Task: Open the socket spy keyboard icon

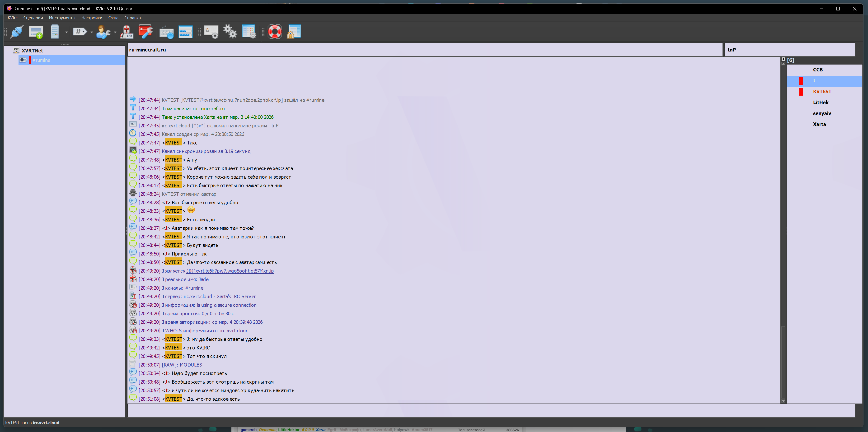Action: [x=166, y=32]
